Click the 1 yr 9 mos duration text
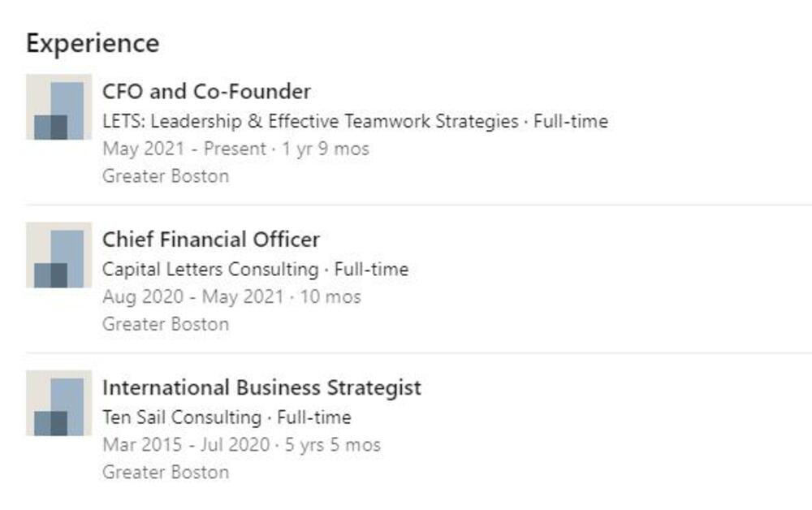 click(x=326, y=149)
